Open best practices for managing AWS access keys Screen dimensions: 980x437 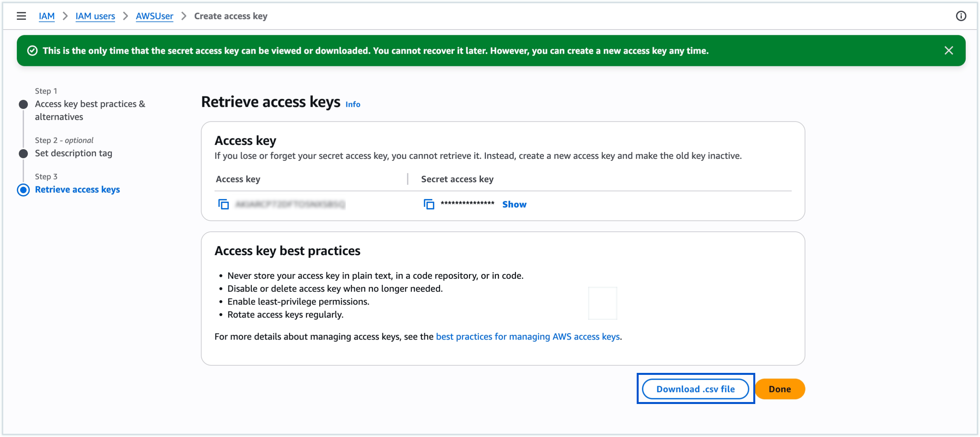coord(528,337)
